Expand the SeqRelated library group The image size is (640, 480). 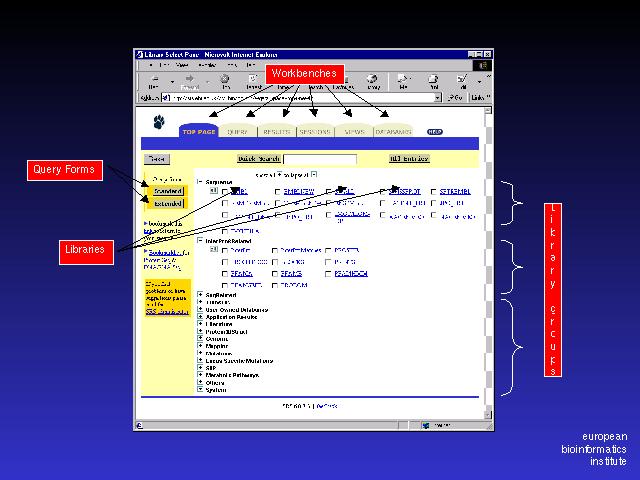(200, 296)
